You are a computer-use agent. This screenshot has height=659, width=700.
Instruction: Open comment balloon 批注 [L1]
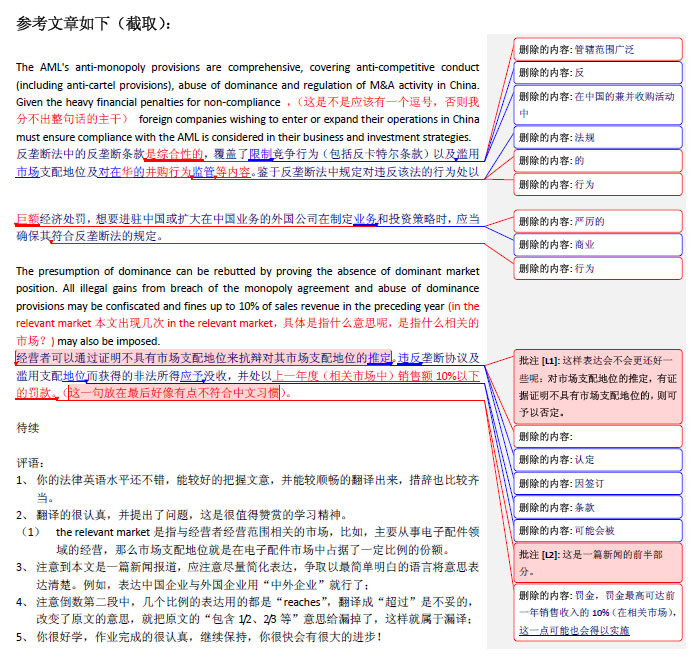coord(598,387)
